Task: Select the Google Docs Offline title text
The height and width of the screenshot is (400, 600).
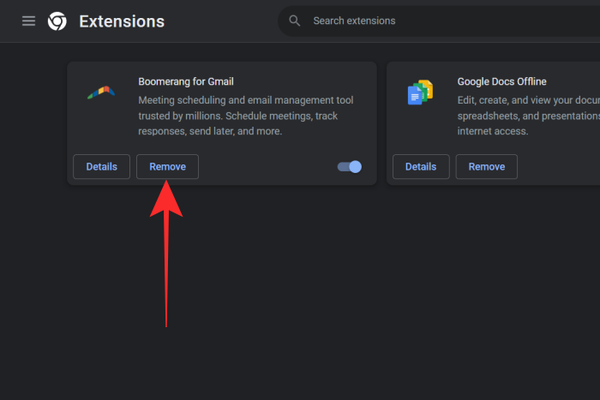Action: 502,81
